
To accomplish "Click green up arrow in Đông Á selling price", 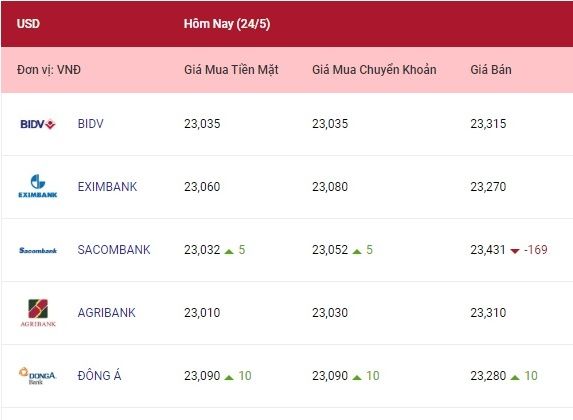I will (x=515, y=377).
